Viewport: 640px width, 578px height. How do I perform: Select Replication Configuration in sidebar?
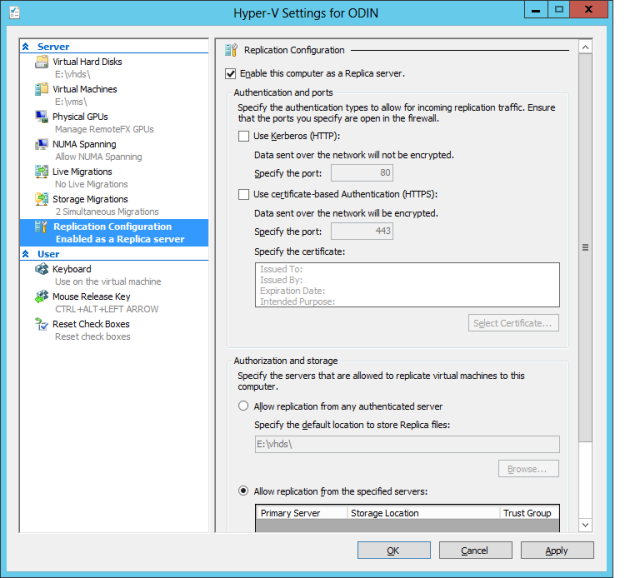tap(114, 233)
